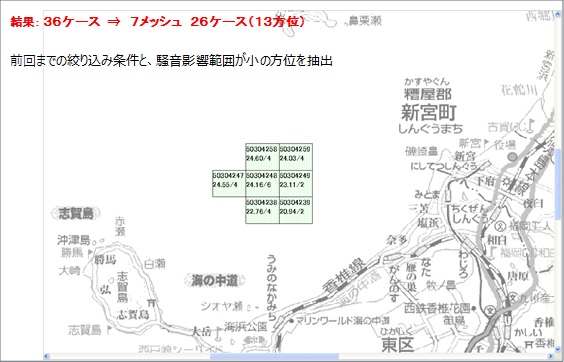Select mesh cell 50304247

coord(229,184)
